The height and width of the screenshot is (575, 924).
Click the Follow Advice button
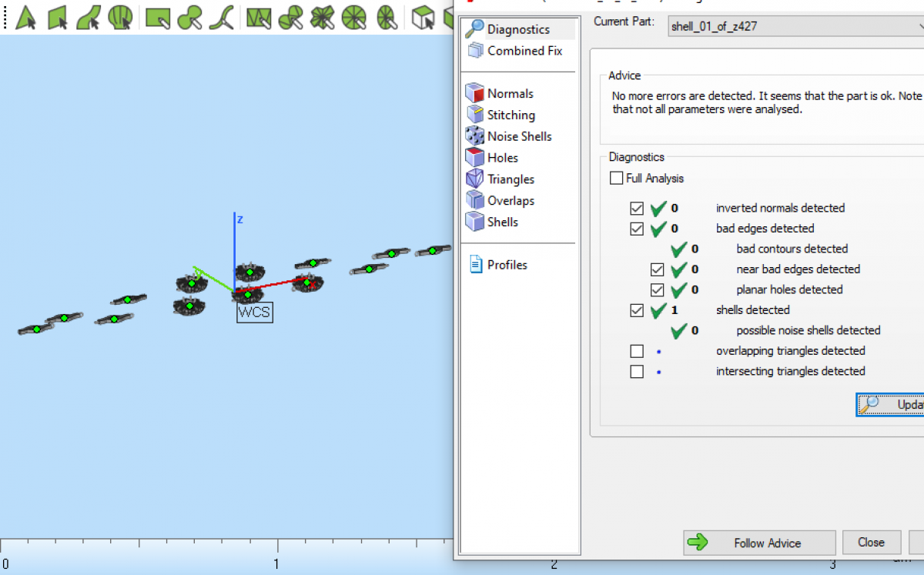point(758,543)
